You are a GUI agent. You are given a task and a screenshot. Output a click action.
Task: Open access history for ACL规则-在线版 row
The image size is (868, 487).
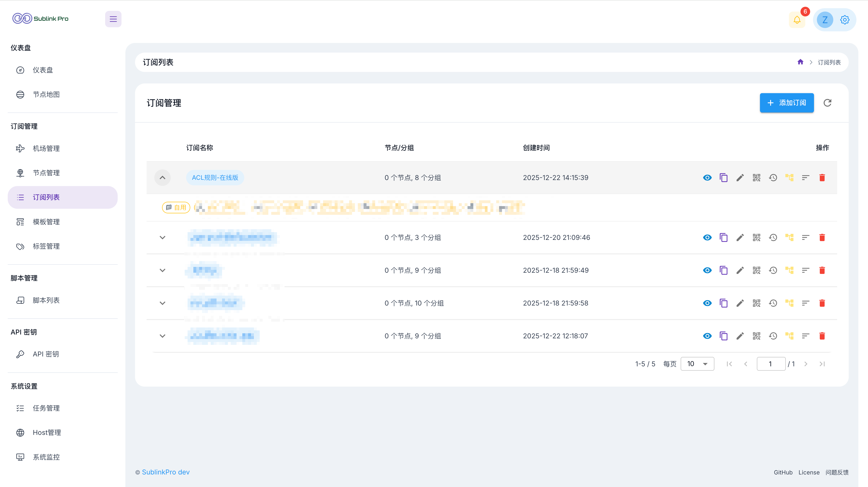coord(773,178)
